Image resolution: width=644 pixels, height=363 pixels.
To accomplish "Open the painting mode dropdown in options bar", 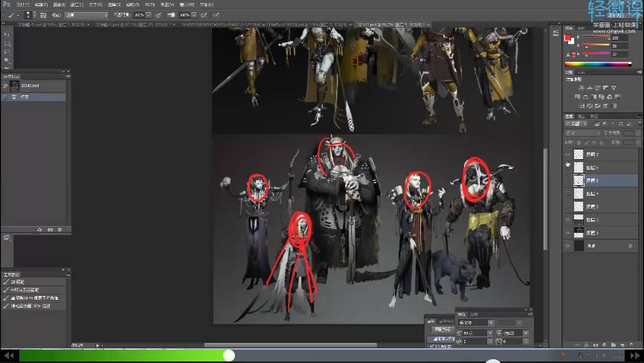I will tap(86, 15).
